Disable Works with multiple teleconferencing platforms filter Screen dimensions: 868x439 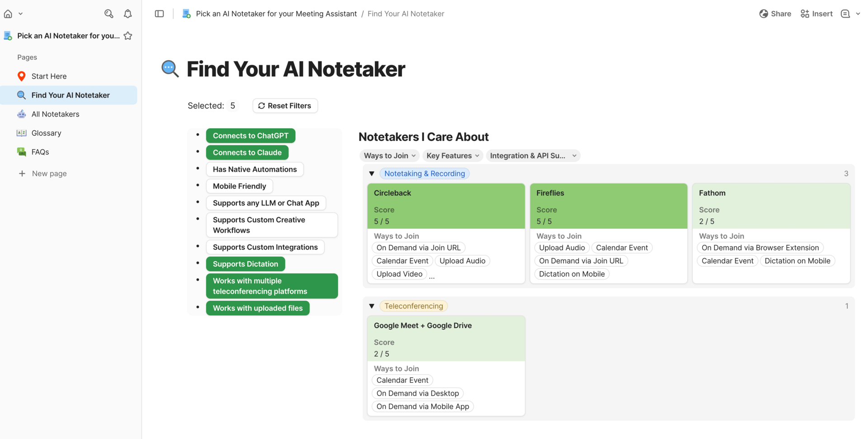click(x=272, y=286)
